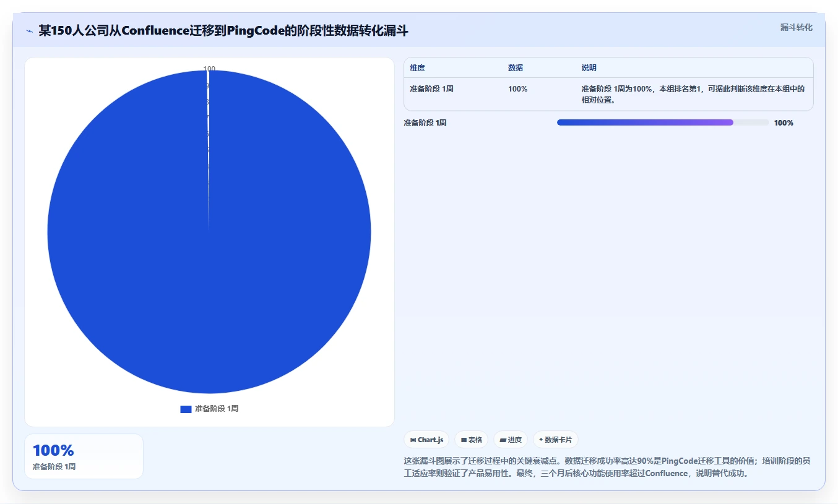Select the 进度 chip
This screenshot has height=504, width=838.
tap(511, 440)
